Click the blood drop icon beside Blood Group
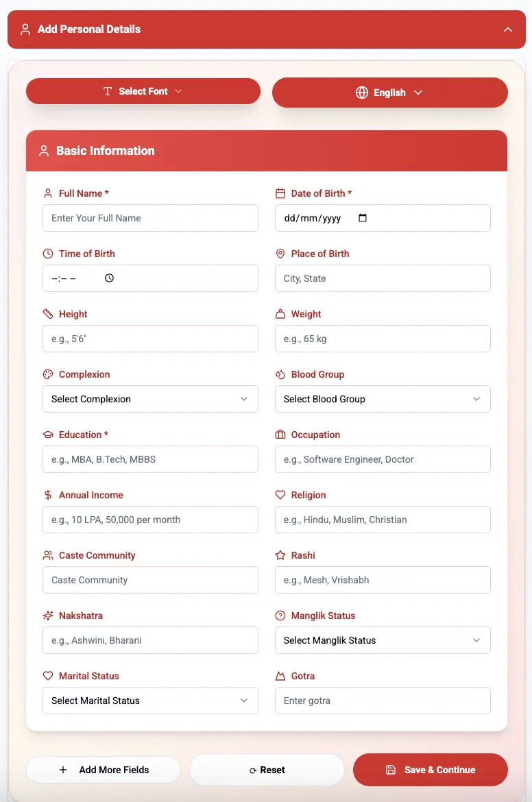This screenshot has width=532, height=802. pos(280,374)
